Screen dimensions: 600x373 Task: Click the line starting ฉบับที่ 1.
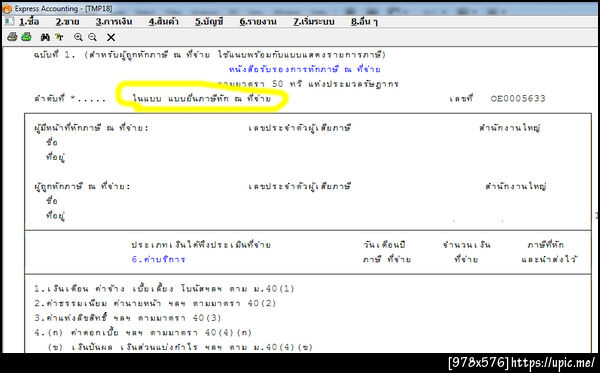click(x=210, y=55)
